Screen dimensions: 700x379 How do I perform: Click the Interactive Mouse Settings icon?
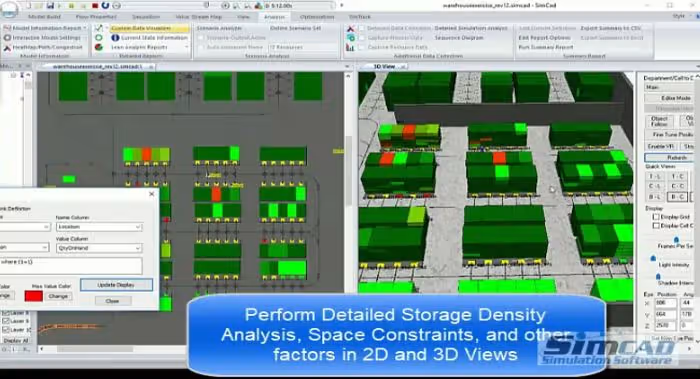point(7,37)
